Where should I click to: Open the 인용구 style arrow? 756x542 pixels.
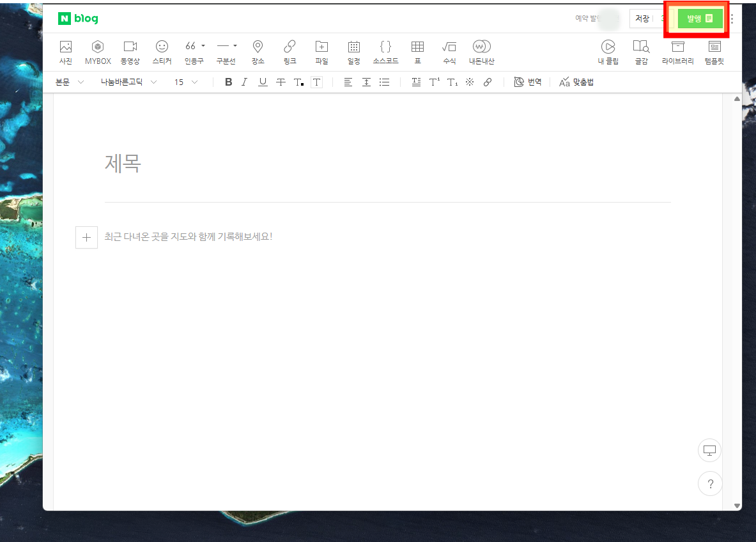(203, 46)
